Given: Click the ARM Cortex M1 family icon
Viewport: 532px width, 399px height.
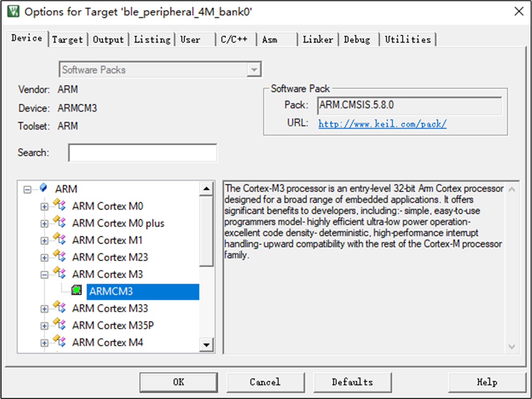Looking at the screenshot, I should click(59, 239).
